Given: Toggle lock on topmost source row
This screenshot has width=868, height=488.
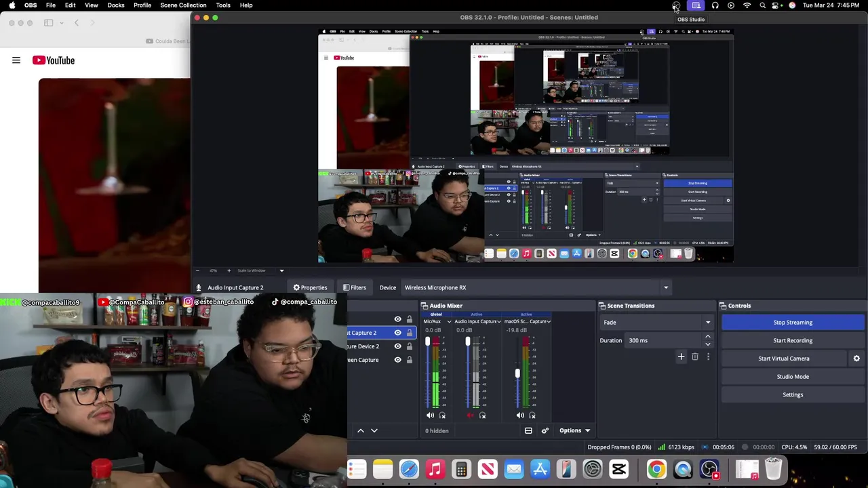Looking at the screenshot, I should coord(409,319).
